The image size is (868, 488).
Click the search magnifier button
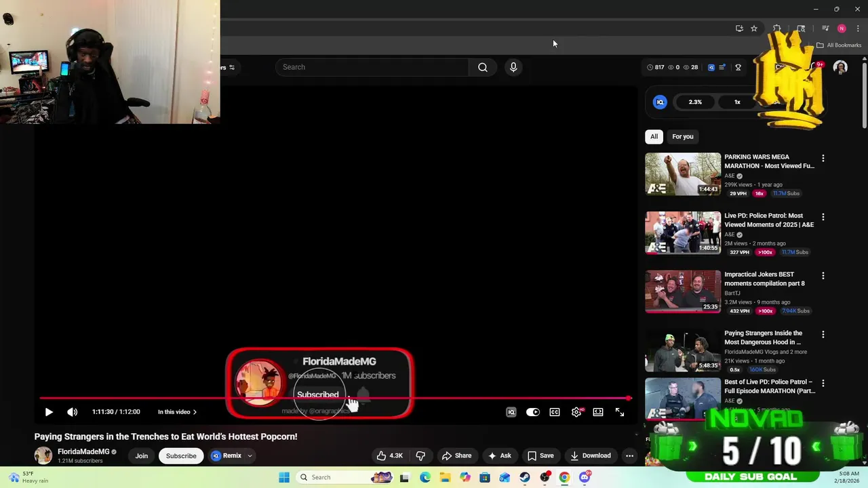click(x=483, y=67)
